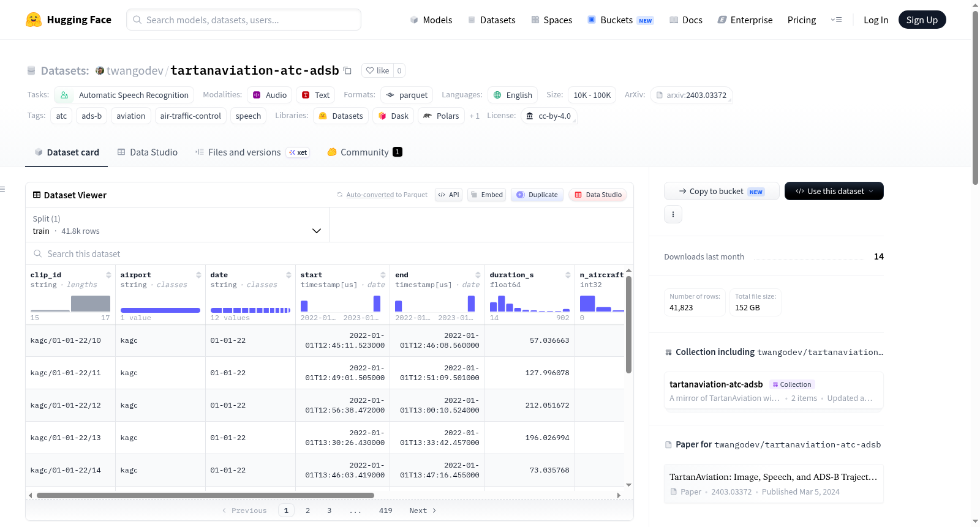Viewport: 980px width, 527px height.
Task: Click the like heart button
Action: click(377, 70)
